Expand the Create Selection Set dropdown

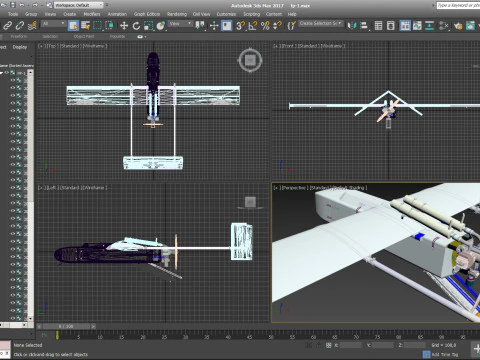pos(321,23)
